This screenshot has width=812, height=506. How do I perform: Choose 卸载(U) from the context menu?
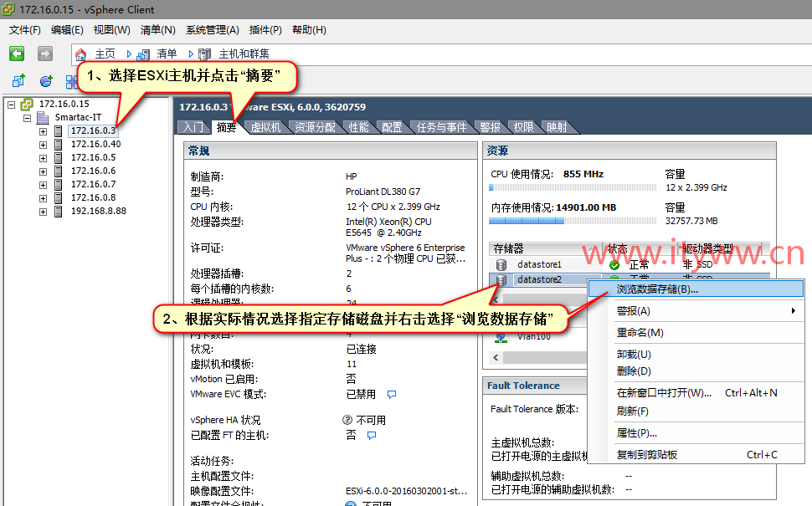[696, 355]
